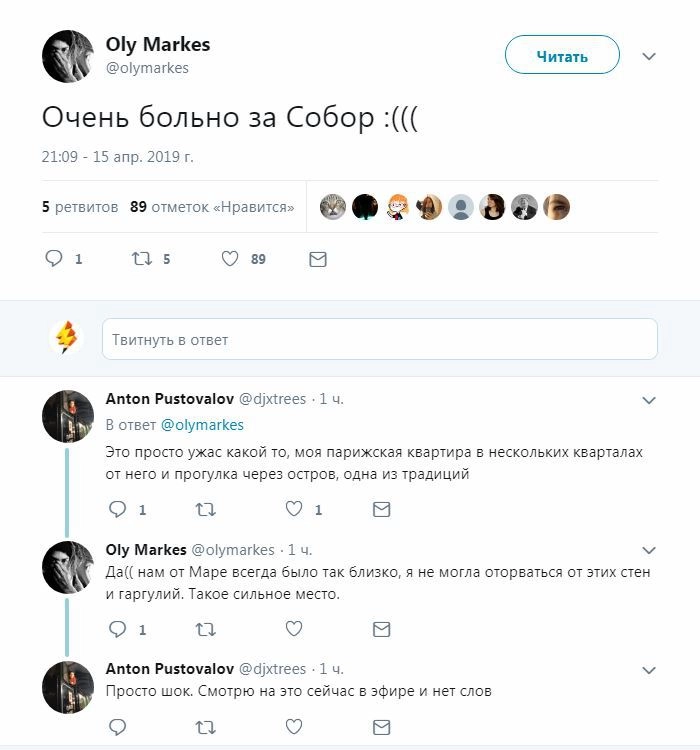Send the main tweet via direct message

click(x=318, y=259)
